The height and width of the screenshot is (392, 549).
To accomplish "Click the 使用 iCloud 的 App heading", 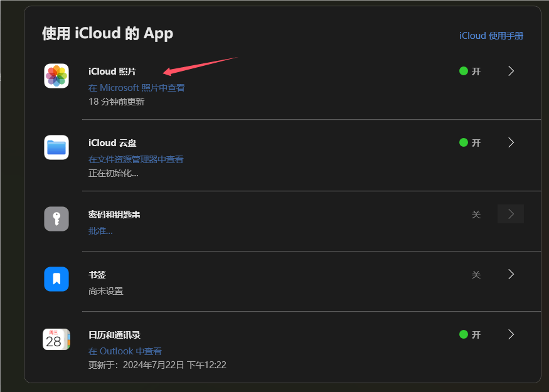I will [x=107, y=34].
